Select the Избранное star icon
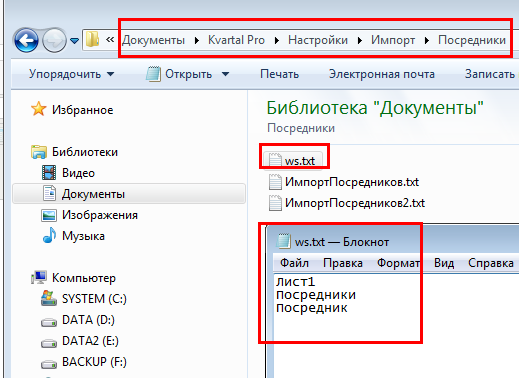 (39, 109)
